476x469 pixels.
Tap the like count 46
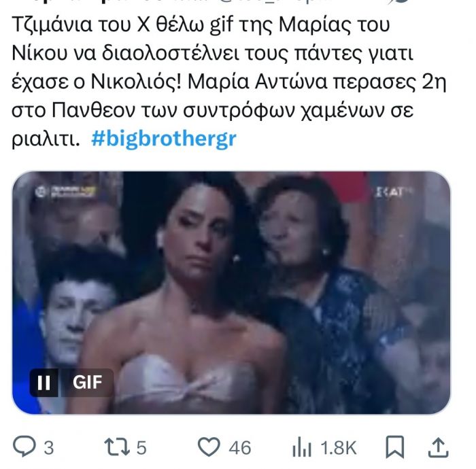[x=240, y=448]
